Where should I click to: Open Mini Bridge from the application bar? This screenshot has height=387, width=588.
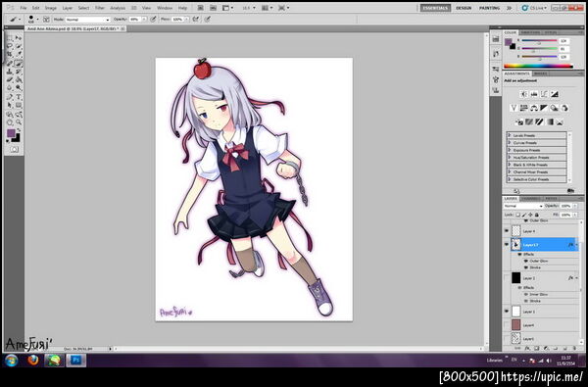click(213, 8)
